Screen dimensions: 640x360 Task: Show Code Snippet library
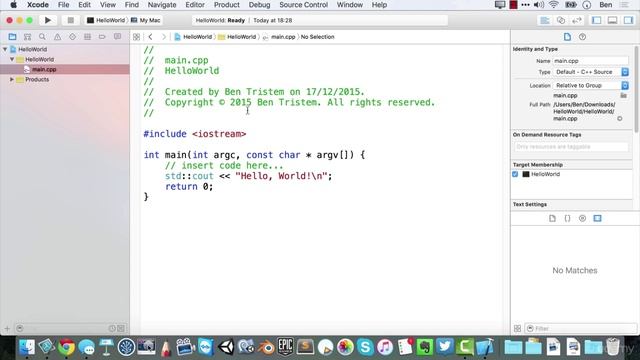tap(567, 218)
